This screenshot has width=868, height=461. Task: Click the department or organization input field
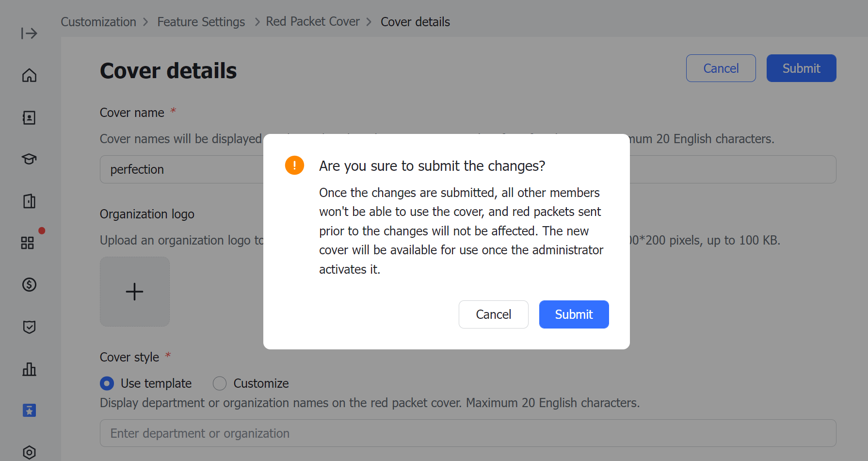point(467,433)
